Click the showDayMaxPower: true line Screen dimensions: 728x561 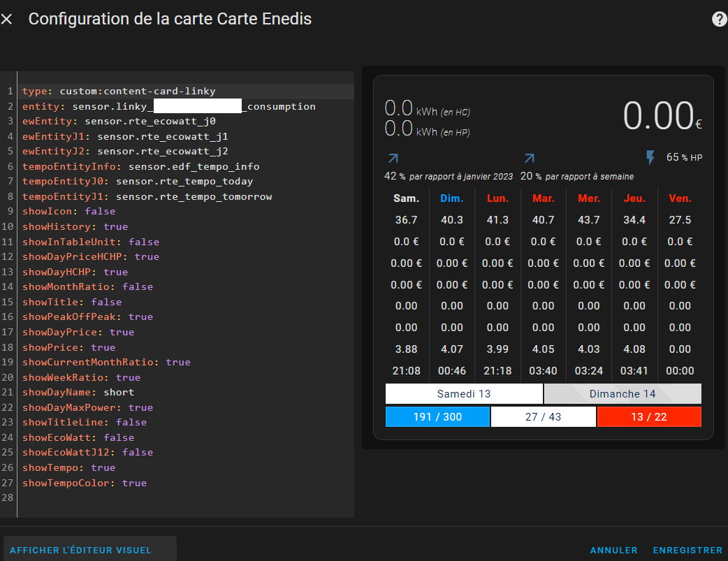coord(88,407)
